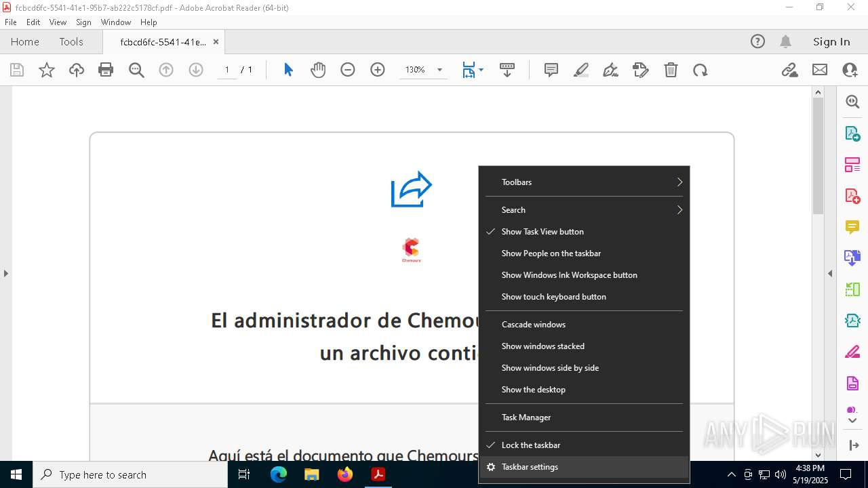Open Microsoft Edge from the taskbar
This screenshot has height=488, width=868.
(x=279, y=474)
